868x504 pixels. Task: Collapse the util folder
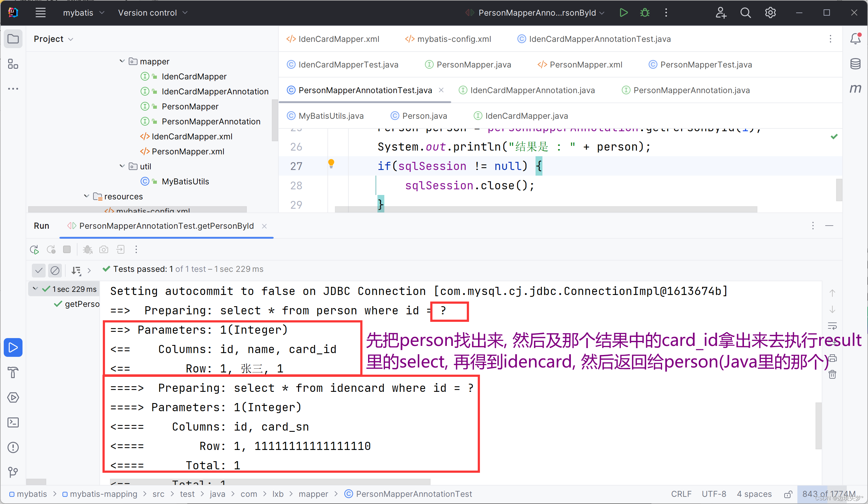[x=122, y=166]
